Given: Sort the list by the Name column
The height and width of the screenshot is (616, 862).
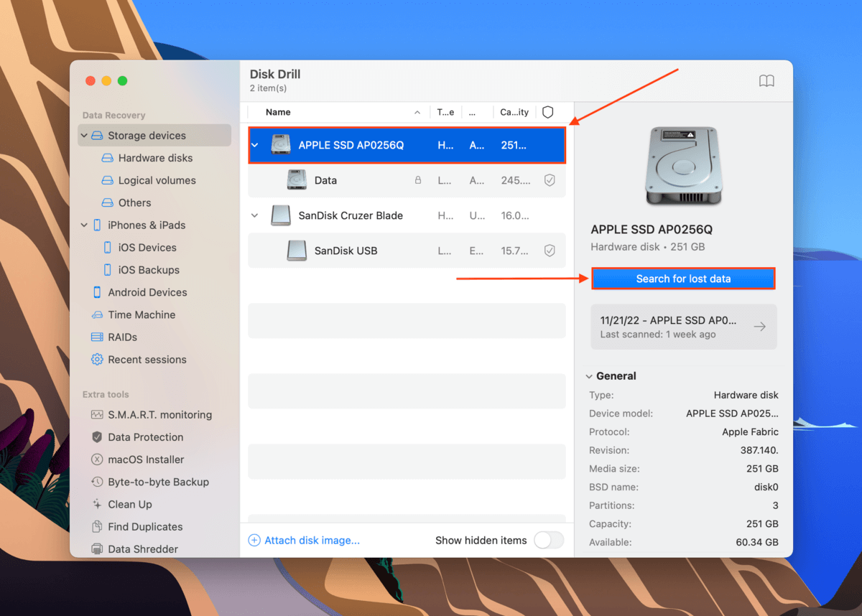Looking at the screenshot, I should (278, 112).
